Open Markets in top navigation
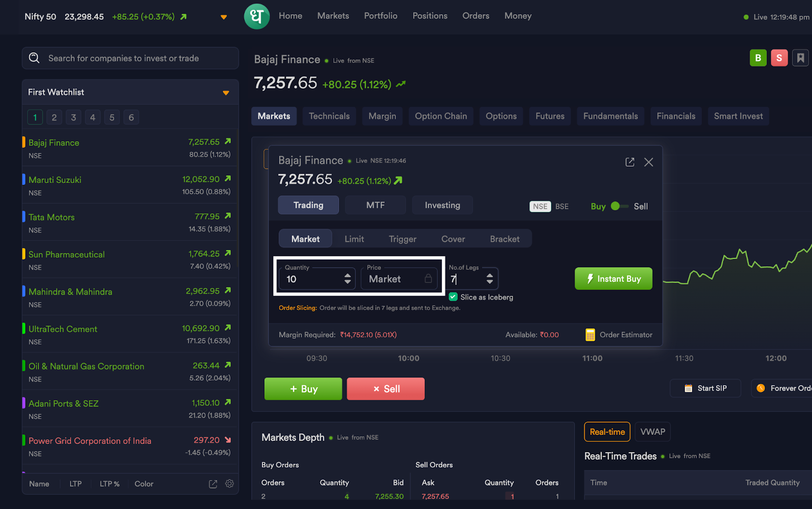Image resolution: width=812 pixels, height=509 pixels. click(x=333, y=16)
